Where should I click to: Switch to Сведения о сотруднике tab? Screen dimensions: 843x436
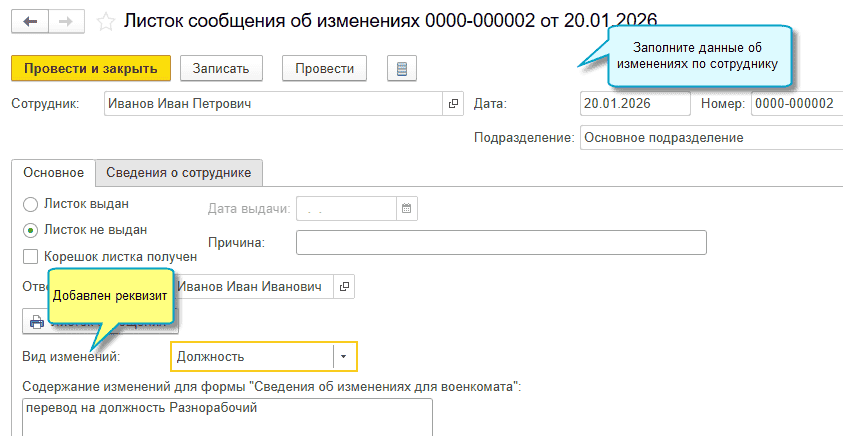coord(179,172)
